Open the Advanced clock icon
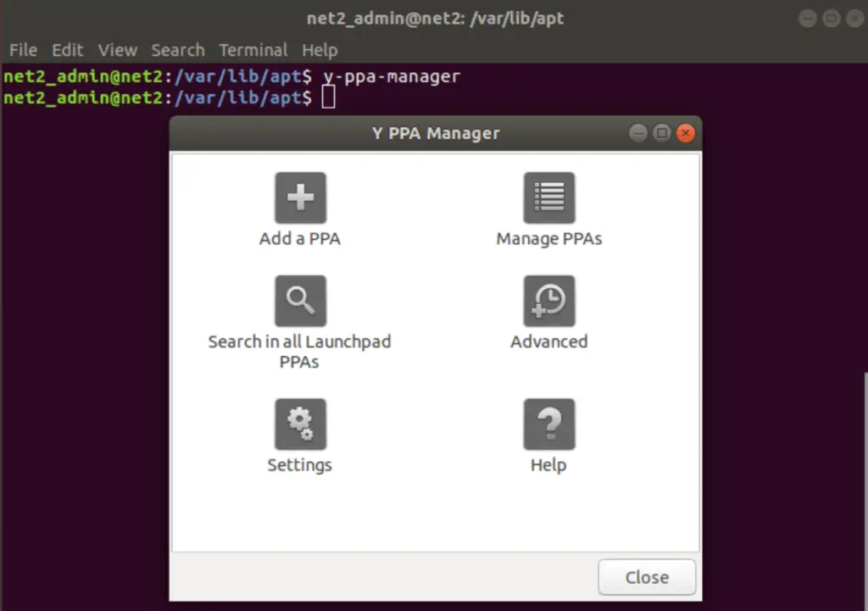The image size is (868, 611). click(548, 301)
